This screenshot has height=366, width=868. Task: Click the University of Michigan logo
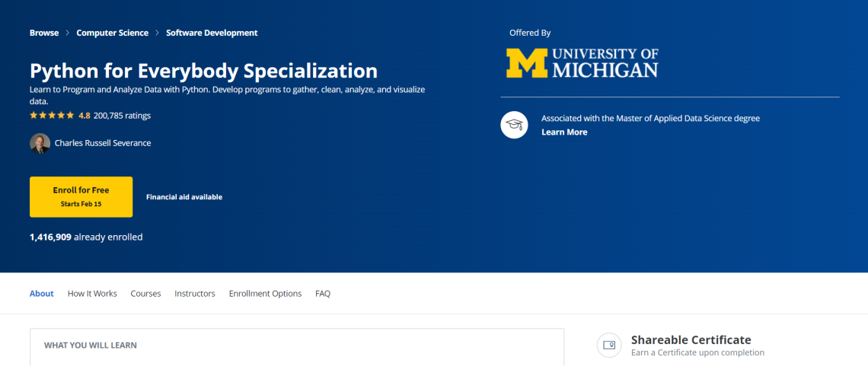582,62
